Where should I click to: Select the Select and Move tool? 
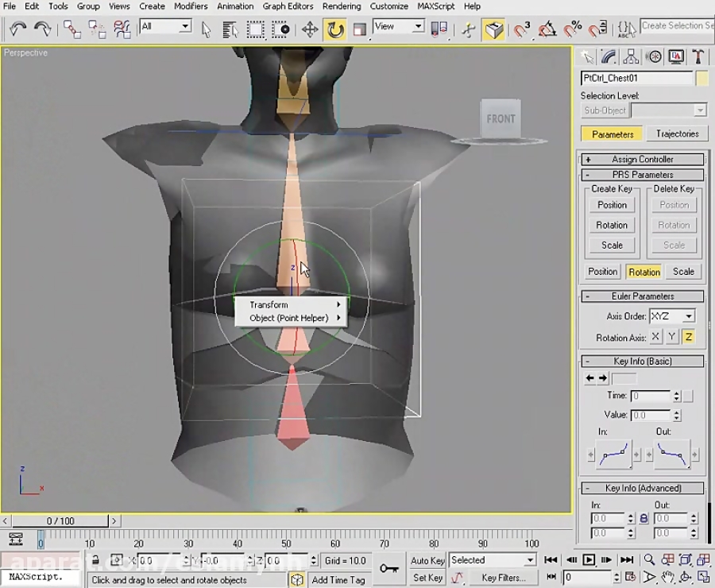click(x=311, y=30)
